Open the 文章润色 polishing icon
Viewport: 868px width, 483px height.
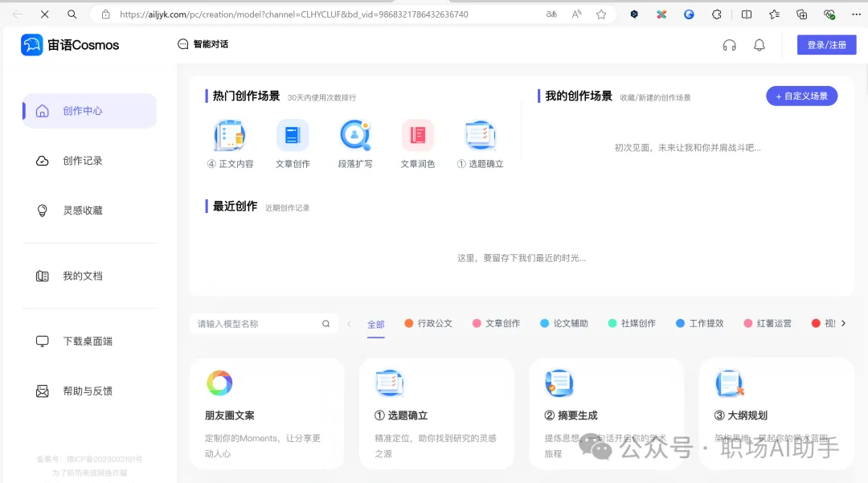click(x=417, y=135)
